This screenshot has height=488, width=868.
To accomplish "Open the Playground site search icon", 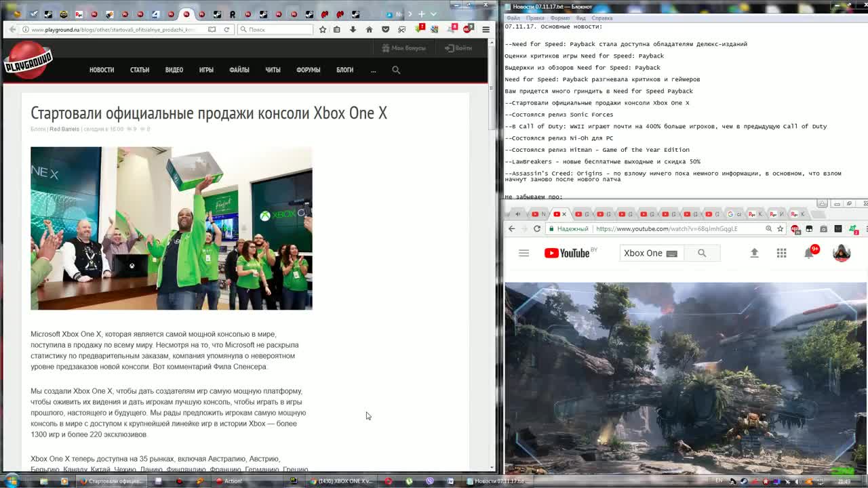I will (396, 70).
